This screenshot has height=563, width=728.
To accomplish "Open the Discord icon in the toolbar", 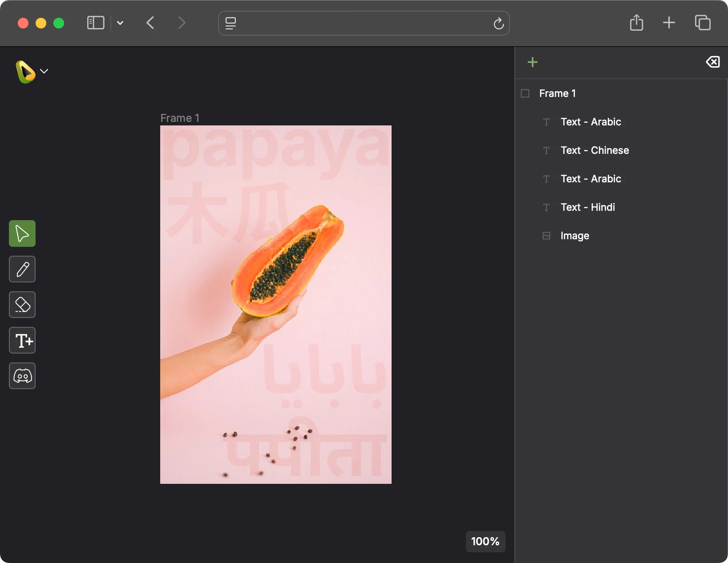I will (x=22, y=376).
